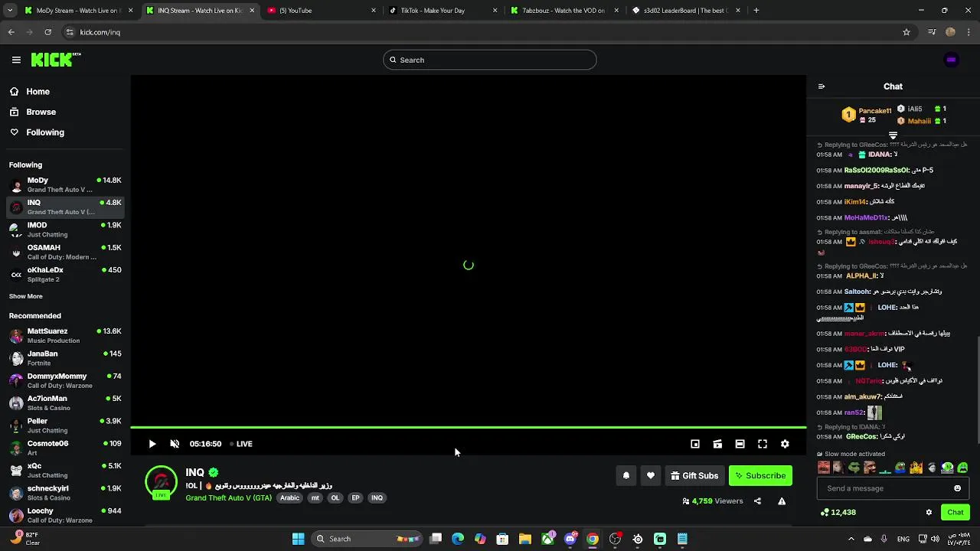Click the green stream progress bar
This screenshot has height=551, width=980.
pyautogui.click(x=469, y=427)
